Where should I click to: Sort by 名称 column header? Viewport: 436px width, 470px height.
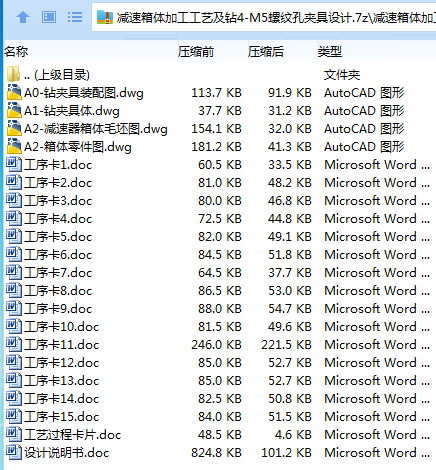tap(16, 52)
